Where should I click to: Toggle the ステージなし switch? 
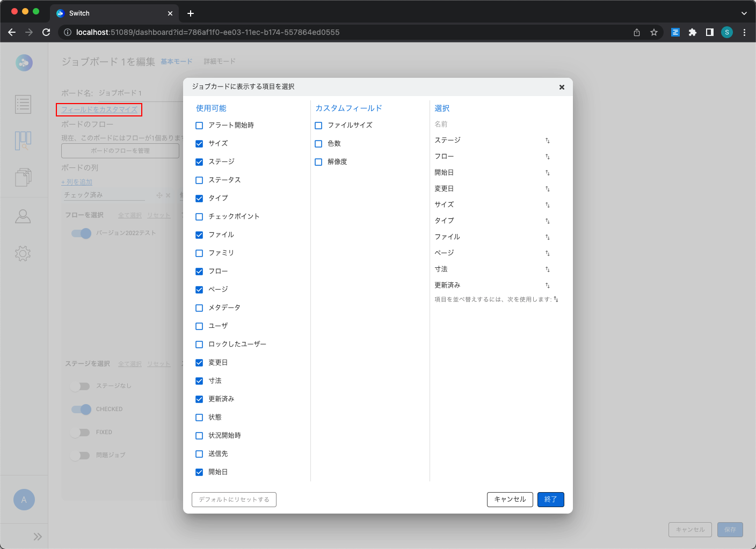80,386
